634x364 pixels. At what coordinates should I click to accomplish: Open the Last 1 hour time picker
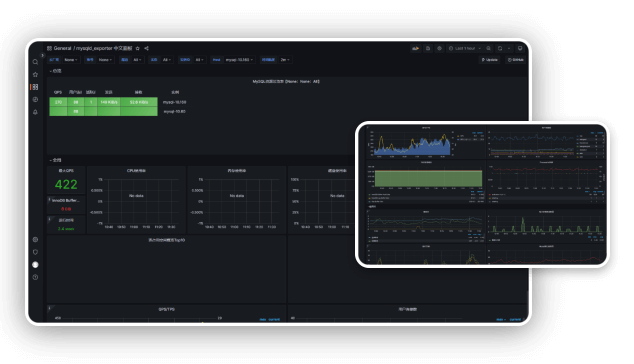tap(465, 48)
